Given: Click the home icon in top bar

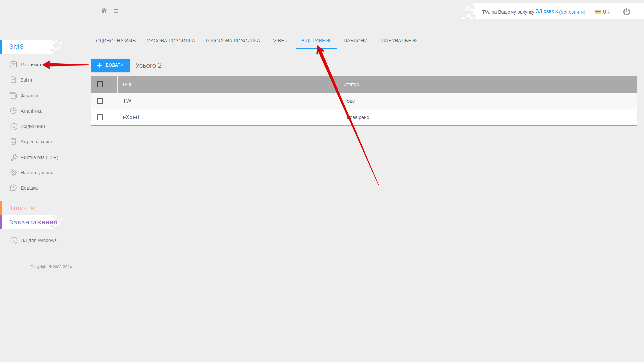Looking at the screenshot, I should (x=104, y=11).
